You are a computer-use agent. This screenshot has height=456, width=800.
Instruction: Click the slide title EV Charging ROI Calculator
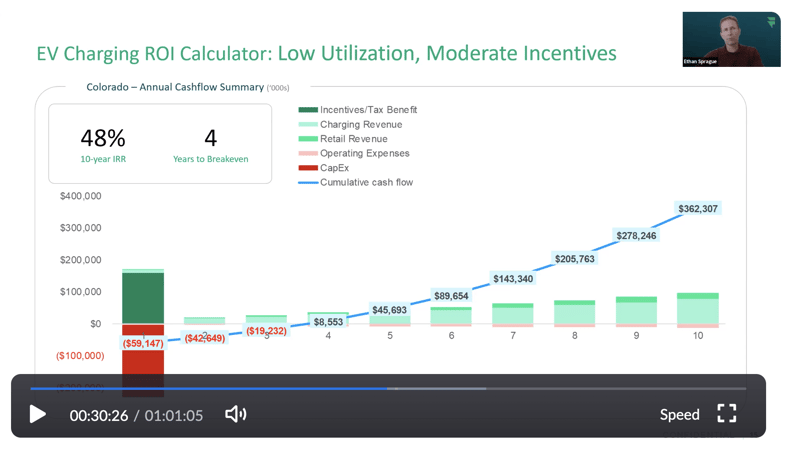(327, 54)
